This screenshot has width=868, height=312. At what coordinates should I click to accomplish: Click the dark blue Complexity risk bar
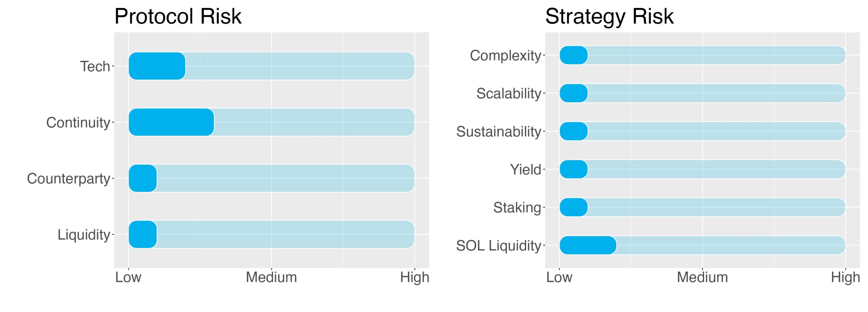click(574, 55)
